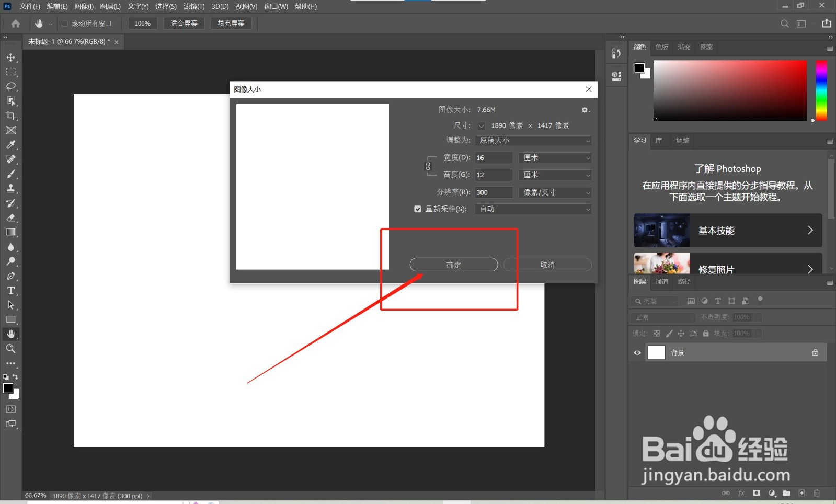Open the height unit dropdown
The height and width of the screenshot is (504, 836).
click(x=555, y=175)
